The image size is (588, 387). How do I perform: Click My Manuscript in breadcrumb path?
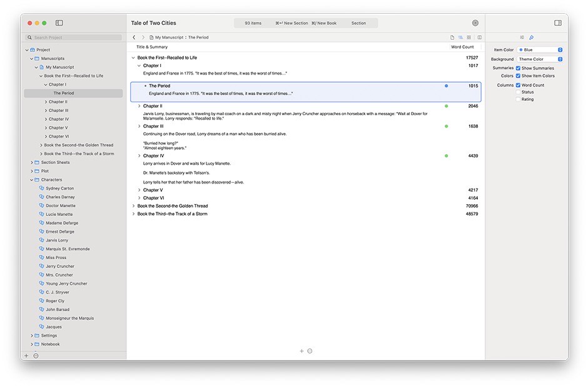coord(169,37)
